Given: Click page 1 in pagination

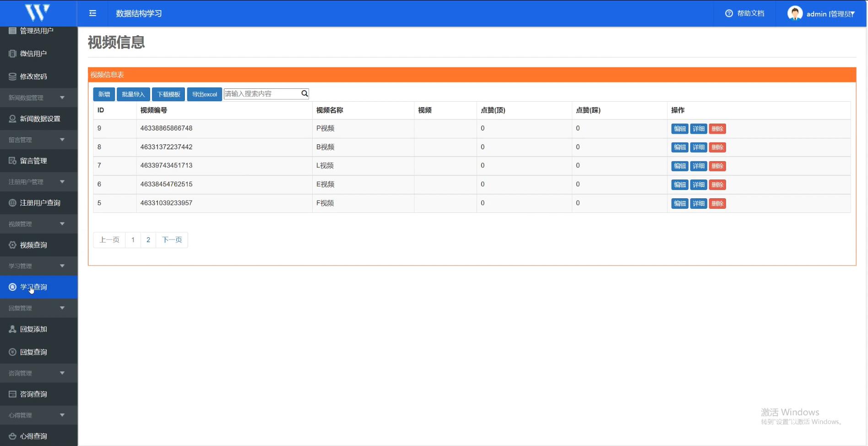Looking at the screenshot, I should coord(133,240).
